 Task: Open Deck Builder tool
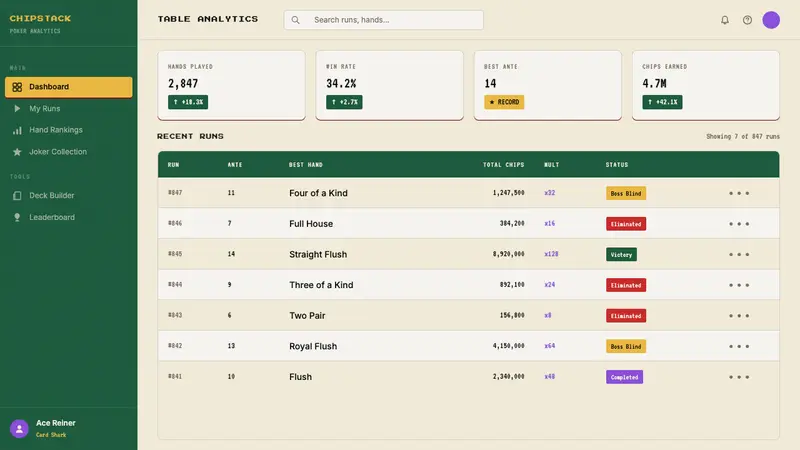(x=68, y=195)
